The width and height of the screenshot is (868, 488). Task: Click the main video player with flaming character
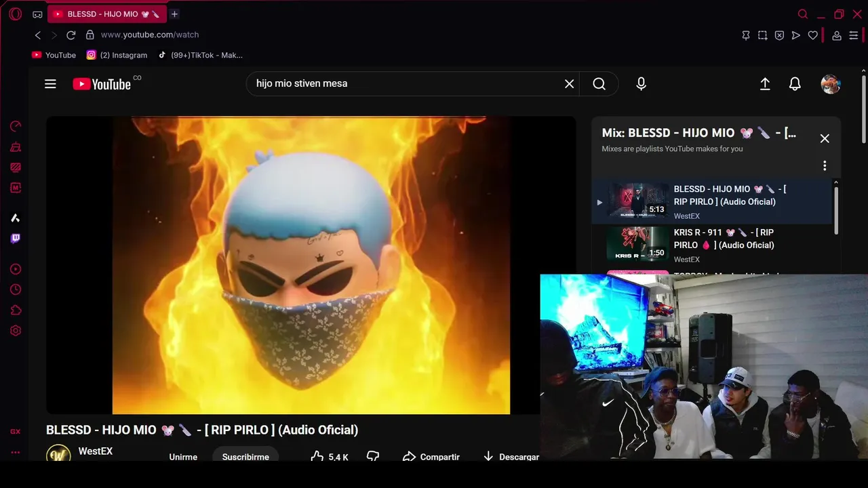tap(311, 265)
